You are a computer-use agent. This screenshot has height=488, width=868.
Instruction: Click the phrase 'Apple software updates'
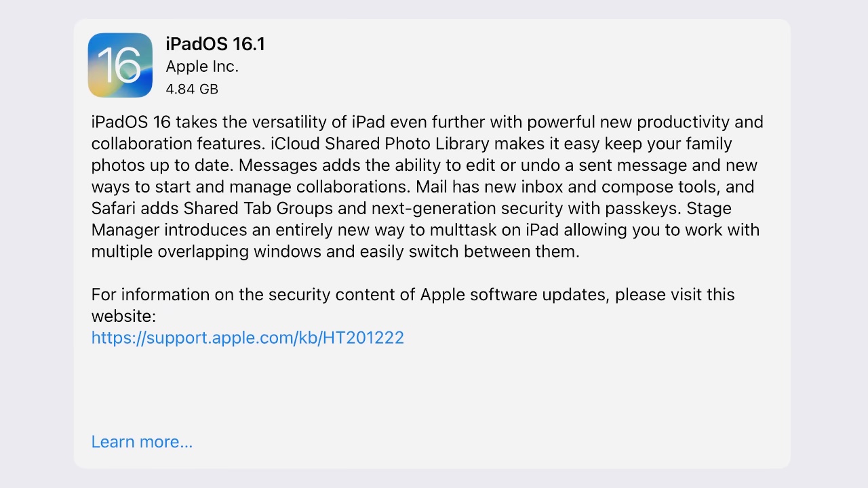point(515,295)
